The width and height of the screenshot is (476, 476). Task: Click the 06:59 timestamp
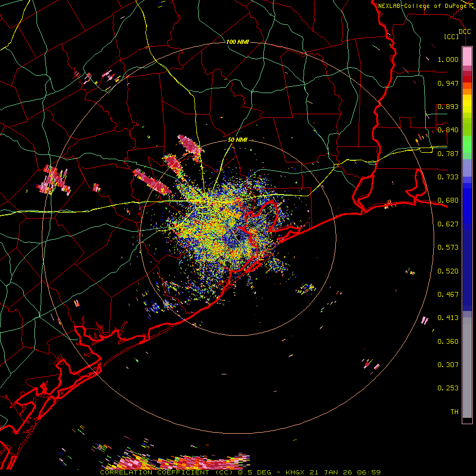(370, 472)
